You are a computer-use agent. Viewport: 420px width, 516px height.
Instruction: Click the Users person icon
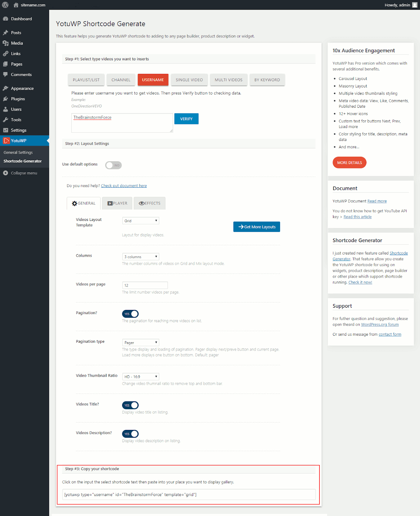(5, 109)
